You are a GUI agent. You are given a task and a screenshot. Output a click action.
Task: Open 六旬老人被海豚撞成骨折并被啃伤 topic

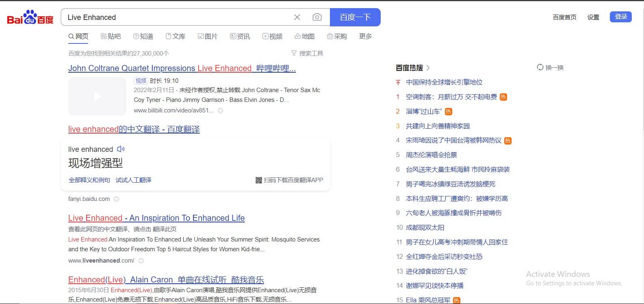pyautogui.click(x=454, y=213)
